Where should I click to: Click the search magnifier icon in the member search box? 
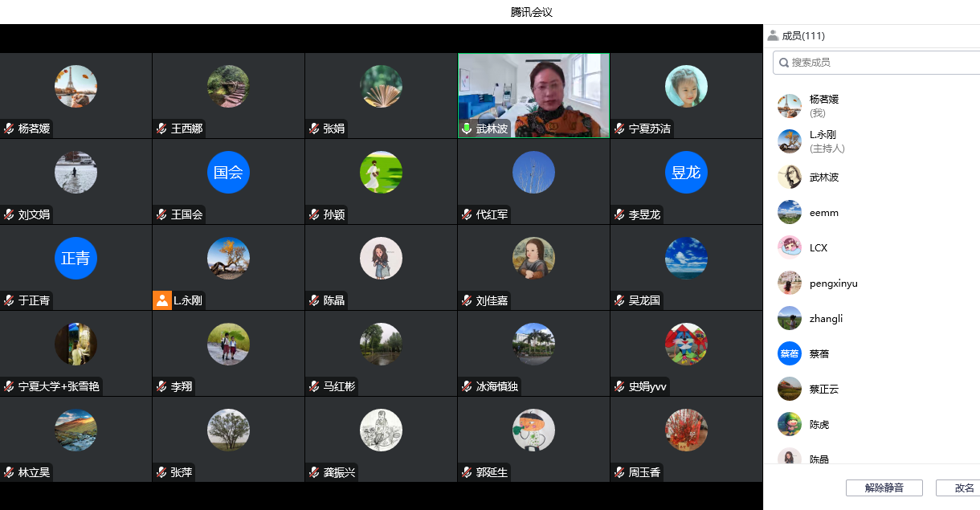tap(784, 62)
